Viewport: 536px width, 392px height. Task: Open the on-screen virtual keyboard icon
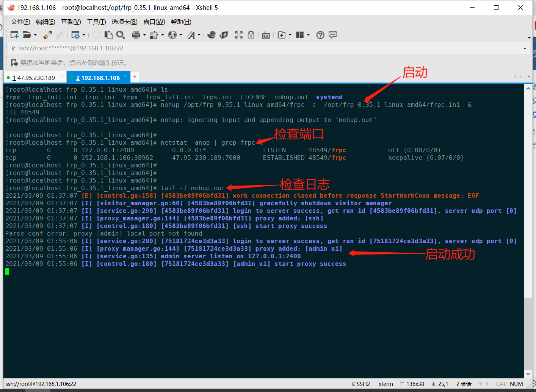pyautogui.click(x=266, y=35)
